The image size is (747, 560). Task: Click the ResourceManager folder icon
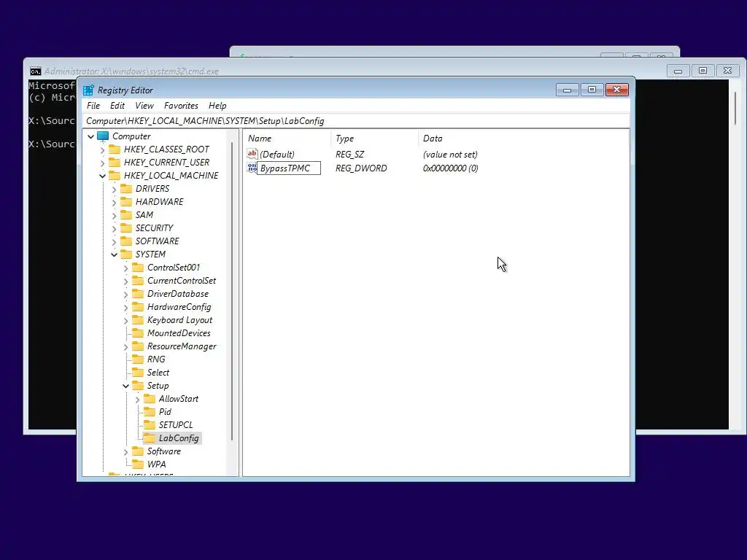click(138, 346)
